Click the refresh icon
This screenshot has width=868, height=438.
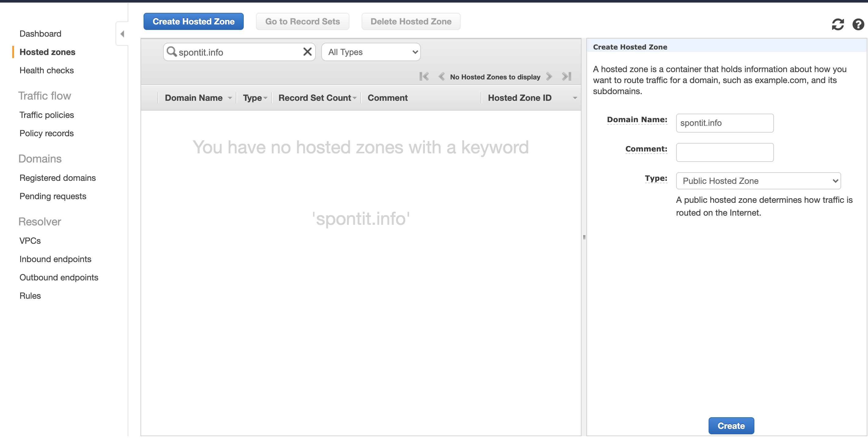837,24
